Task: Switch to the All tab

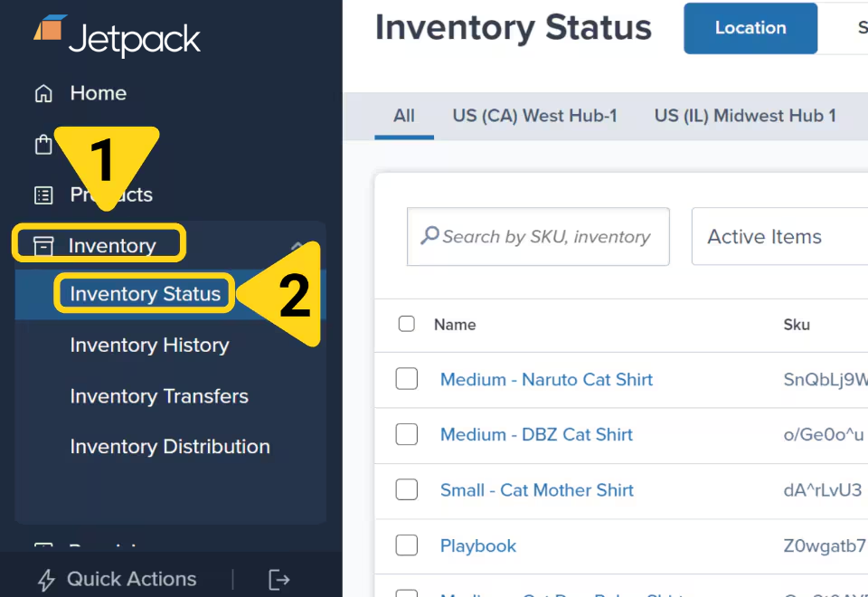Action: click(404, 116)
